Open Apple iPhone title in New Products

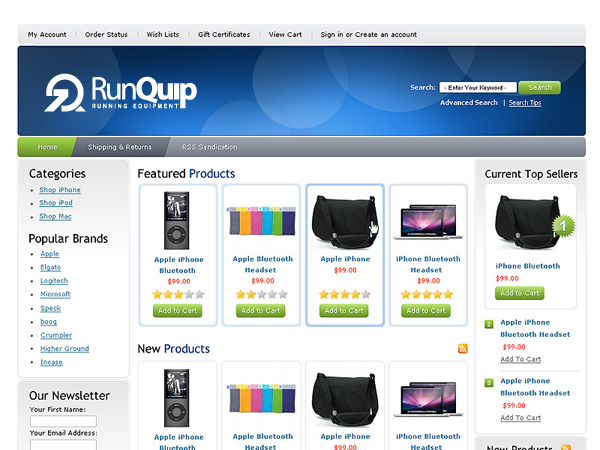[345, 437]
